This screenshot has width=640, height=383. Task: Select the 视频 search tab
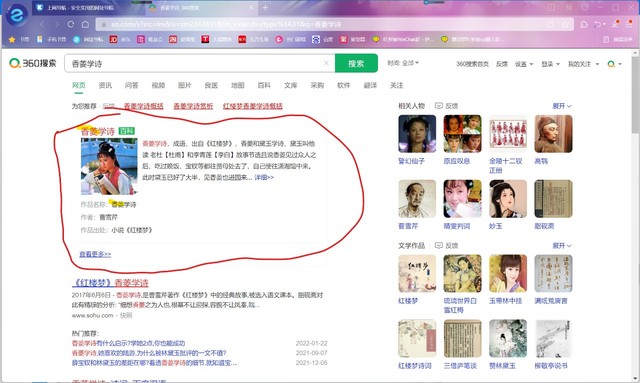pos(158,85)
